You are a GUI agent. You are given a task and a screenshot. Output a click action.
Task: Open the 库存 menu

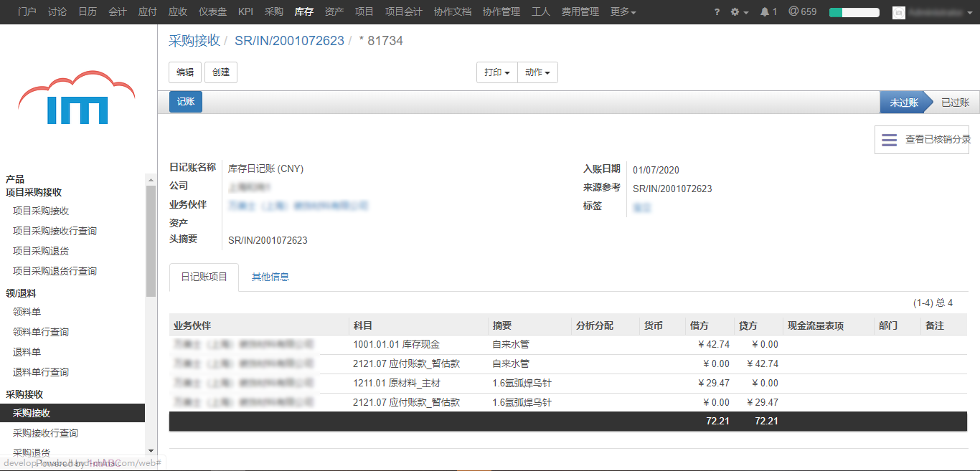[x=304, y=12]
